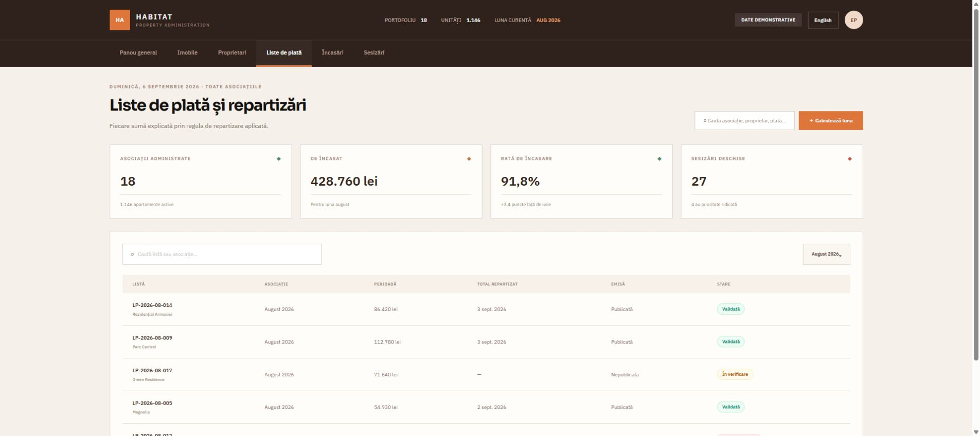Click the Validată badge for LP-2026-08-014
Image resolution: width=980 pixels, height=436 pixels.
(730, 309)
